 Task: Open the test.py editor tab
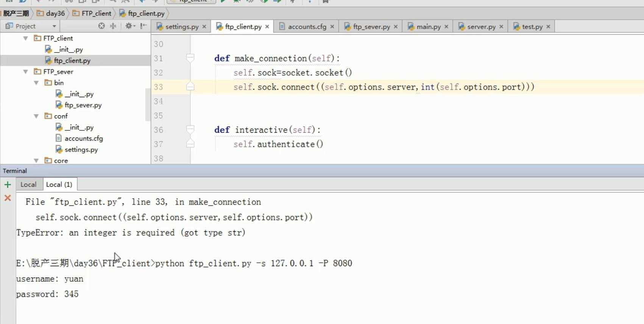(532, 26)
